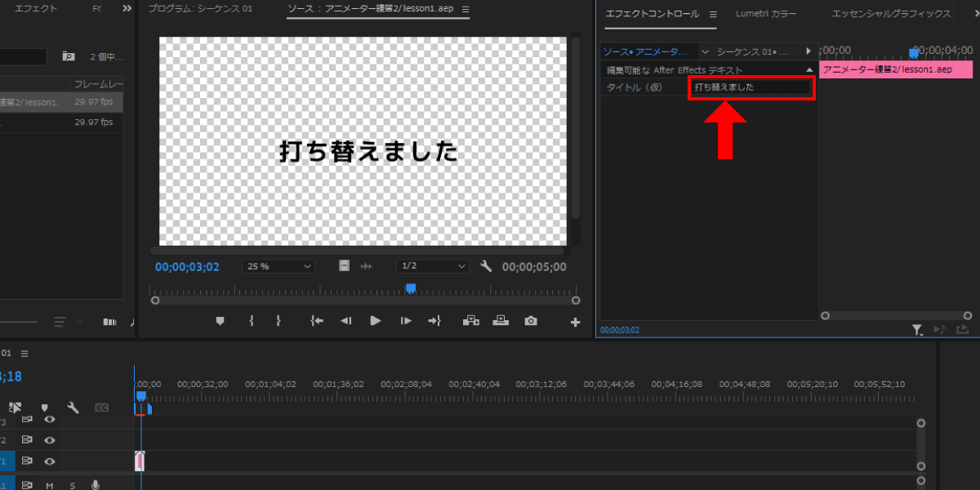Screen dimensions: 980x490
Task: Step back one frame in source monitor
Action: pyautogui.click(x=345, y=321)
